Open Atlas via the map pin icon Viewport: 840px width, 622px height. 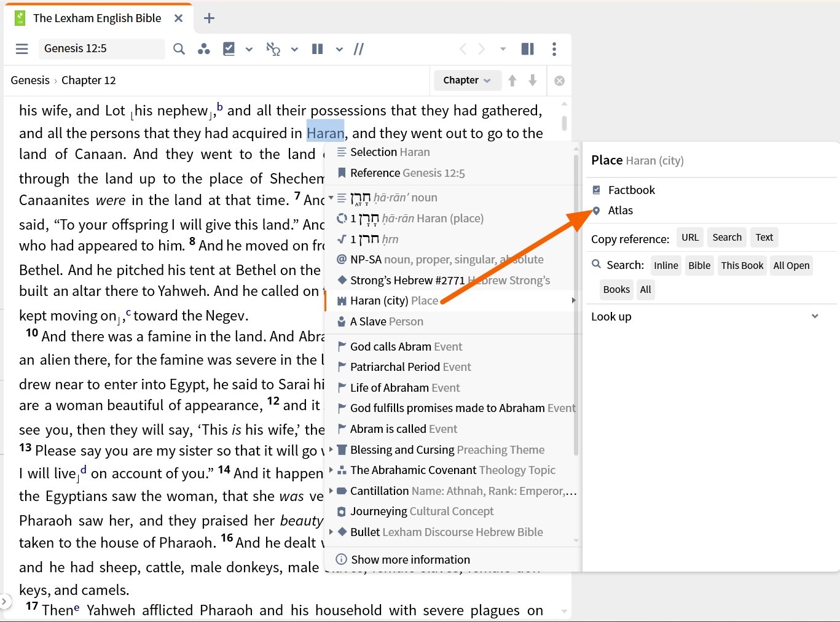point(596,211)
